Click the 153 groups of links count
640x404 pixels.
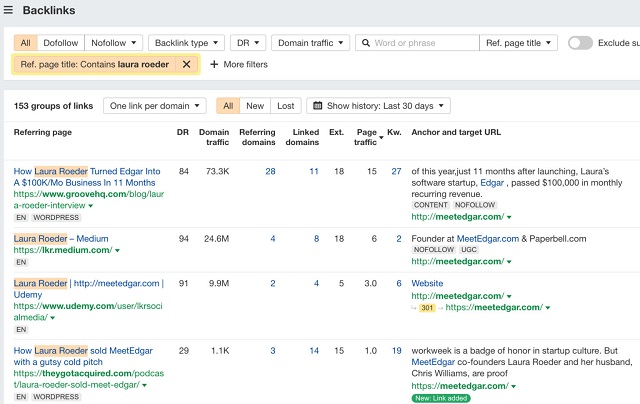coord(53,106)
